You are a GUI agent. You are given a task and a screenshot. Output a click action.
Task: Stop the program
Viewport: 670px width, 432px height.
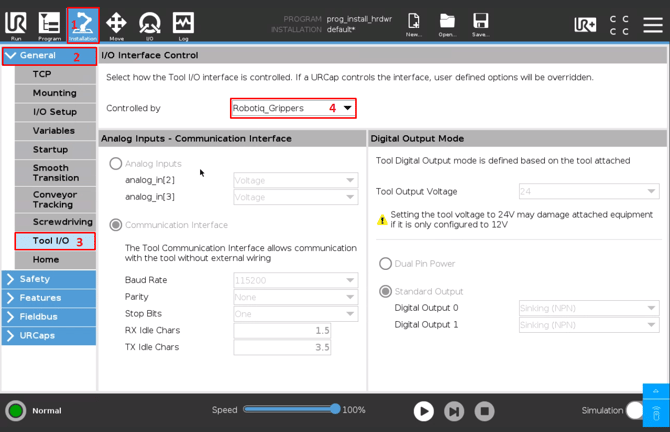(485, 411)
